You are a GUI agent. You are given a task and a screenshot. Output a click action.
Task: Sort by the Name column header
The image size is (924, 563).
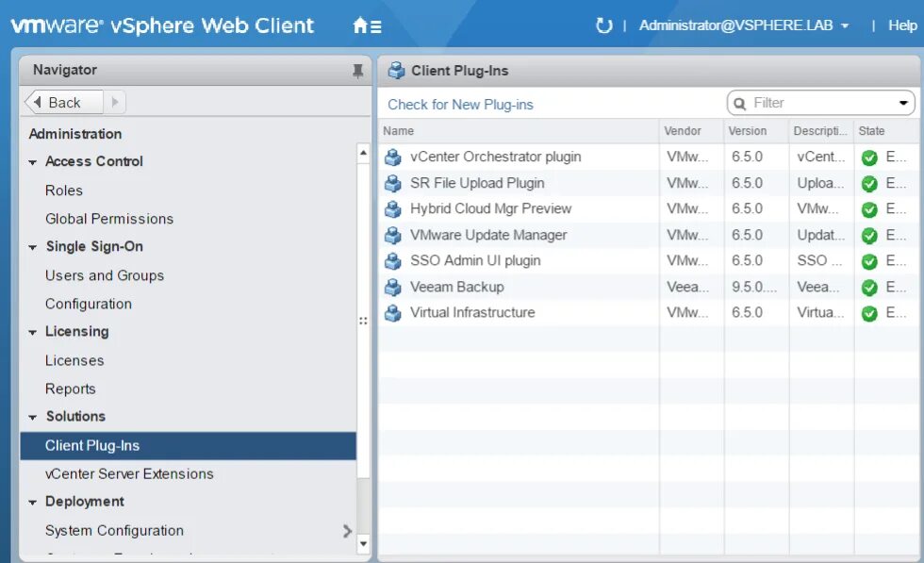point(518,131)
